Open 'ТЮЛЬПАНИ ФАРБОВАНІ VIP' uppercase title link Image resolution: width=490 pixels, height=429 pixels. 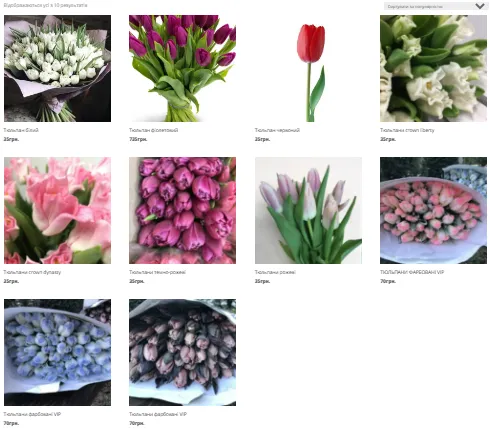412,272
